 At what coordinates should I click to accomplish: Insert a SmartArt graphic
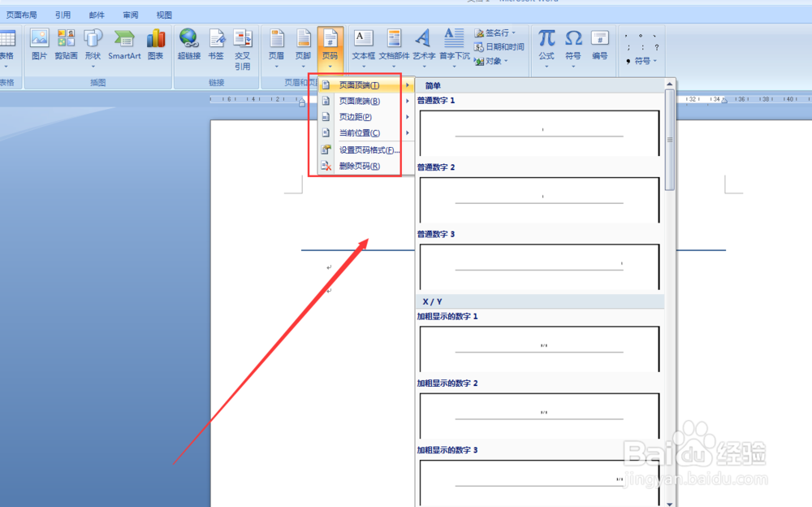(124, 45)
